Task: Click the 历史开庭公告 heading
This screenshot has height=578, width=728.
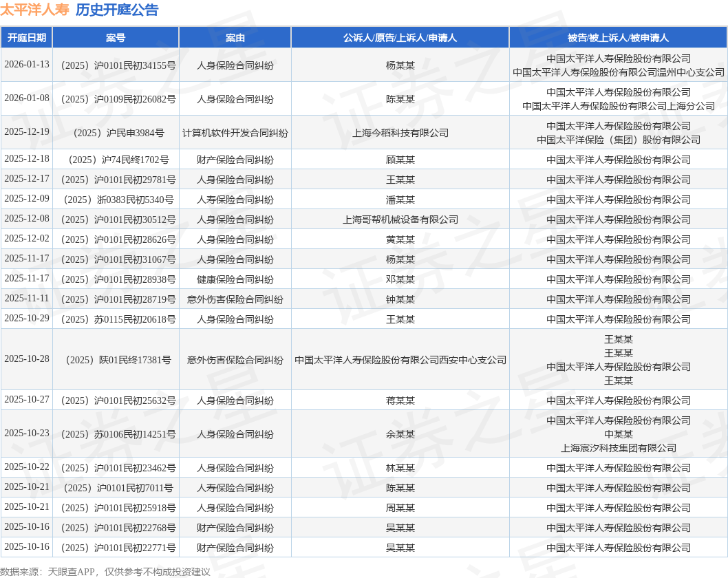Action: coord(117,10)
